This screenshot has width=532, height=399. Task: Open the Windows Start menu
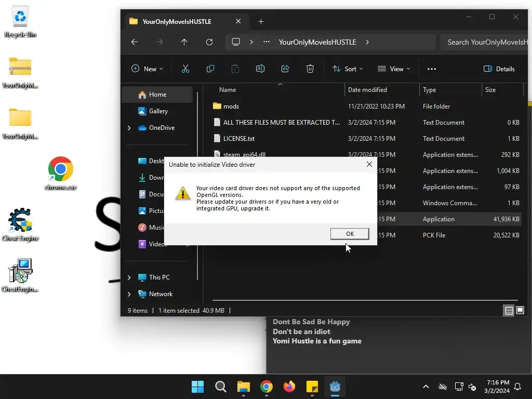pyautogui.click(x=197, y=387)
